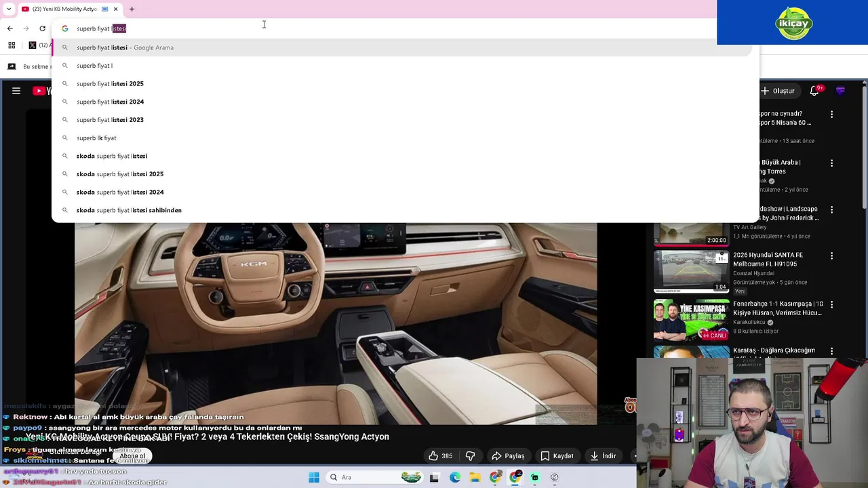
Task: Pick suggestion "superb fiyat listesi 2023"
Action: pyautogui.click(x=402, y=120)
